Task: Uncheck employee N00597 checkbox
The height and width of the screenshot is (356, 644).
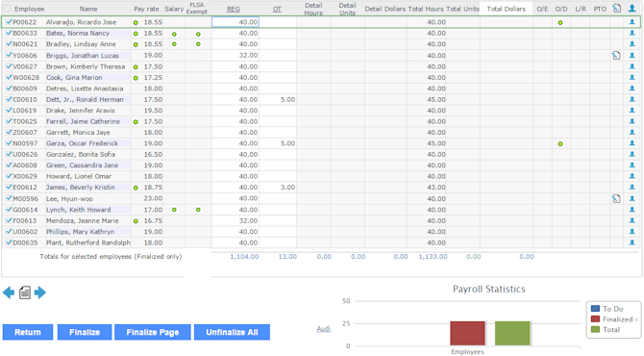Action: (x=9, y=143)
